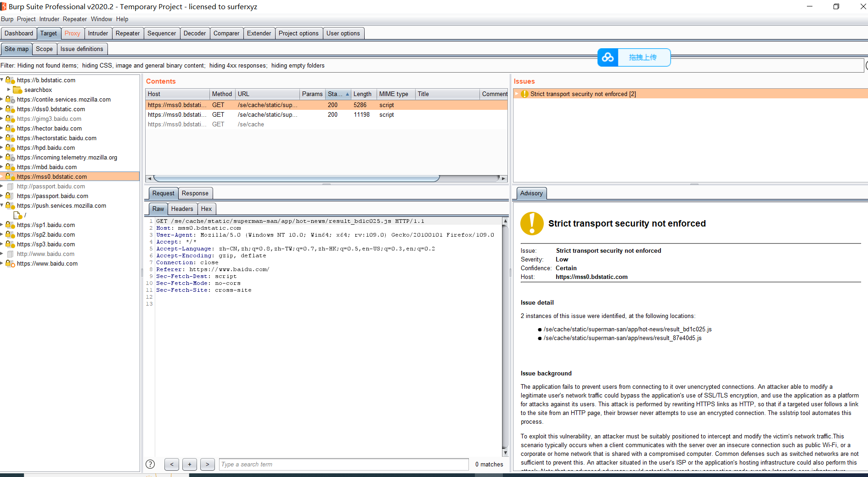Select the /se/cache request row
Viewport: 868px width, 477px height.
[x=327, y=124]
